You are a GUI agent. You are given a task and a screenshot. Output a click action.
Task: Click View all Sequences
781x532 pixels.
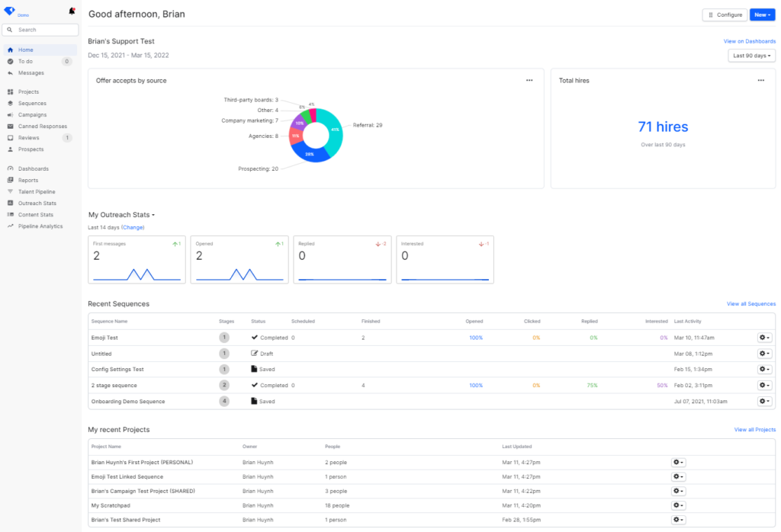coord(751,303)
